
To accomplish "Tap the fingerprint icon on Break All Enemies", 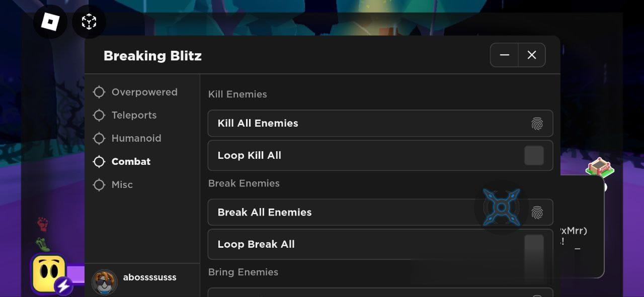I will [537, 213].
